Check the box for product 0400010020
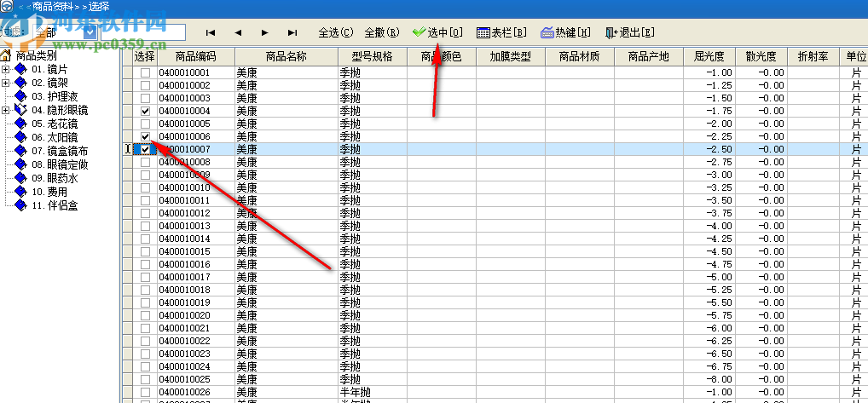 pyautogui.click(x=145, y=315)
